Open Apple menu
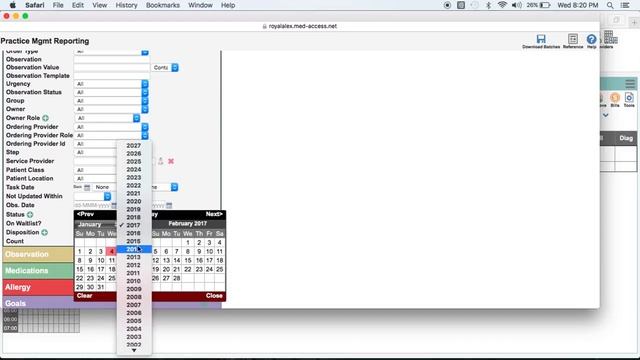The image size is (640, 360). coord(13,5)
